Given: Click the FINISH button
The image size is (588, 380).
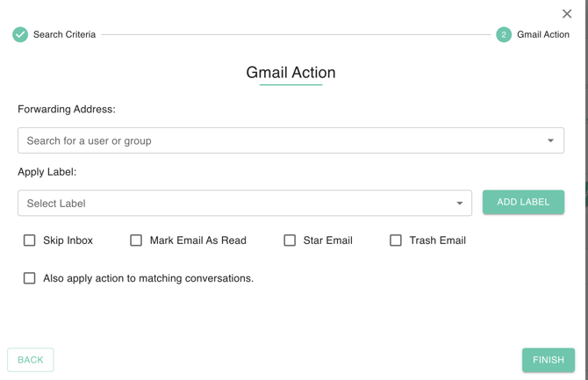Looking at the screenshot, I should click(549, 360).
